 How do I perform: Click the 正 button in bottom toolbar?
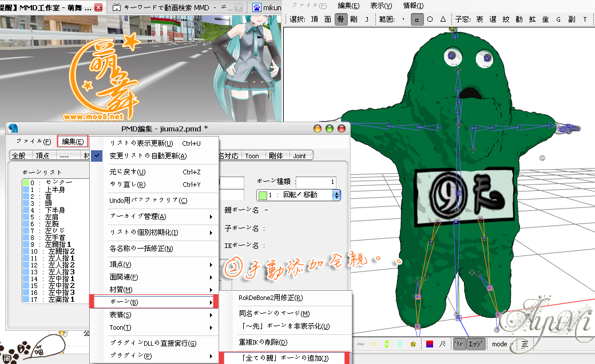tap(525, 344)
